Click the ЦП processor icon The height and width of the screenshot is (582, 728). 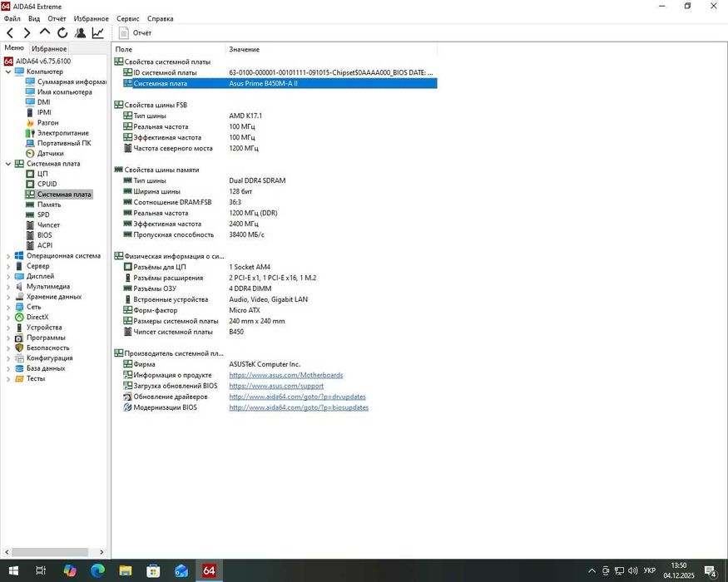[x=30, y=174]
